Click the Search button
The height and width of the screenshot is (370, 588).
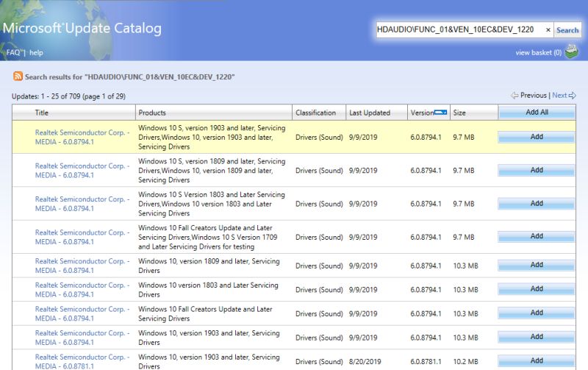tap(567, 30)
